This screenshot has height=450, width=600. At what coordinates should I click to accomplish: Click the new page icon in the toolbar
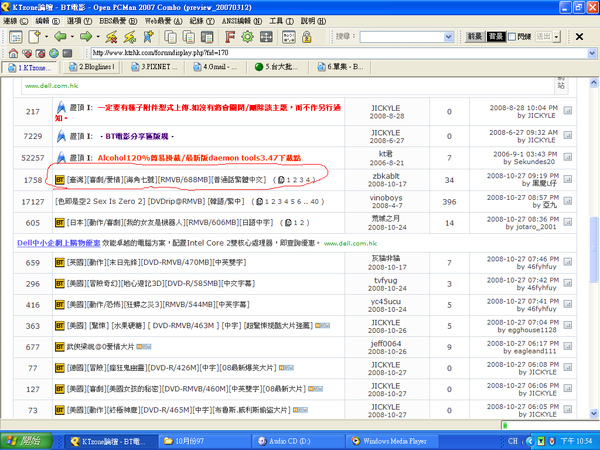pos(34,36)
